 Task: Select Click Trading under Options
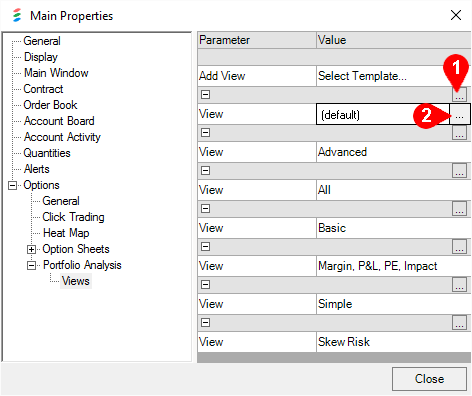point(73,217)
